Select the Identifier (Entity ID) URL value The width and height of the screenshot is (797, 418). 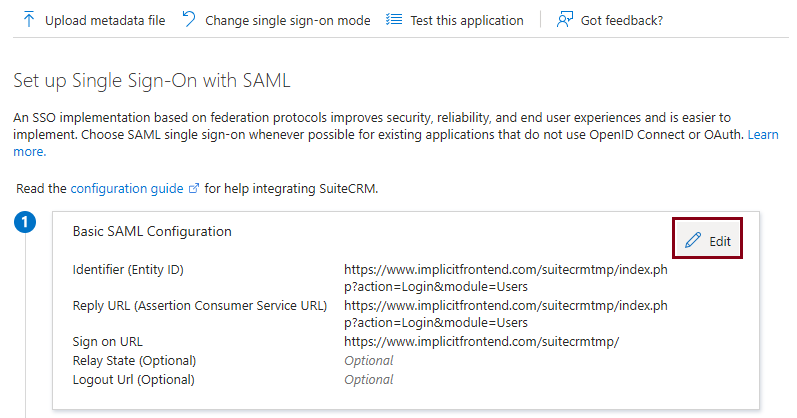tap(506, 278)
